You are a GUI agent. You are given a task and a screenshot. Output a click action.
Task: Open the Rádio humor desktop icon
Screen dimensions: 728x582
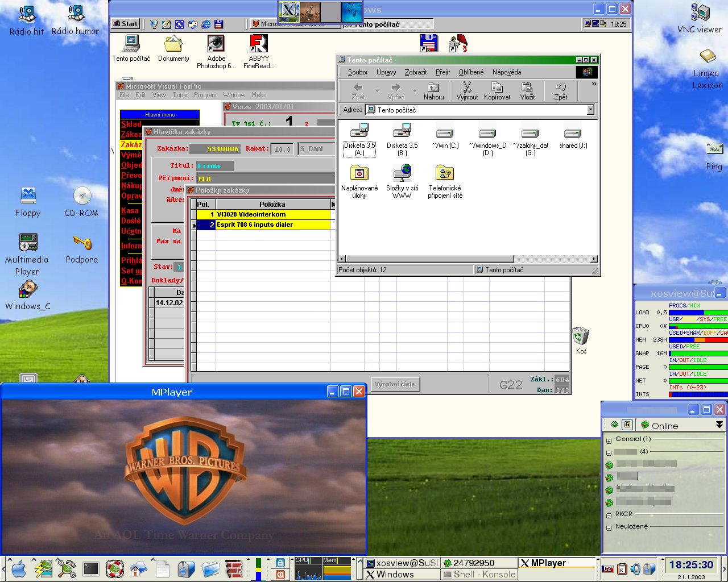click(75, 20)
